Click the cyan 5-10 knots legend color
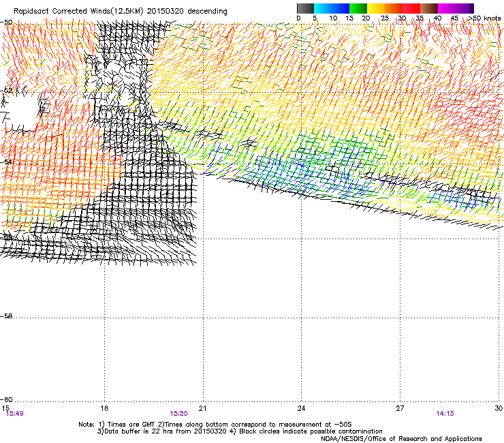The width and height of the screenshot is (504, 443). click(323, 8)
